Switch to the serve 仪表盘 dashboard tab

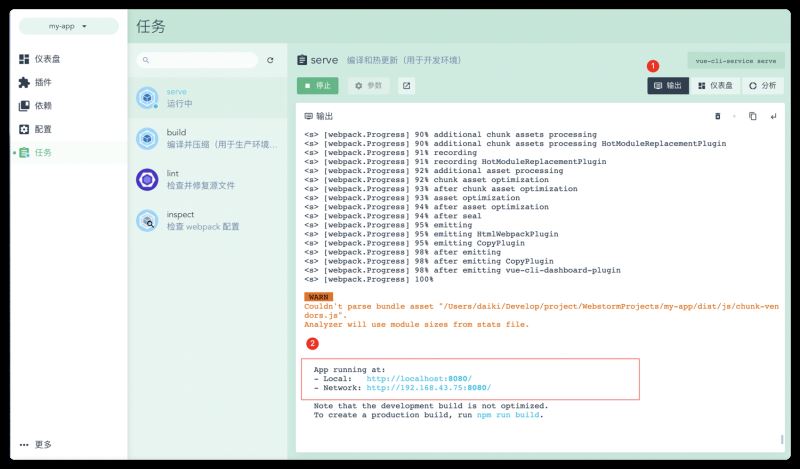(x=715, y=86)
